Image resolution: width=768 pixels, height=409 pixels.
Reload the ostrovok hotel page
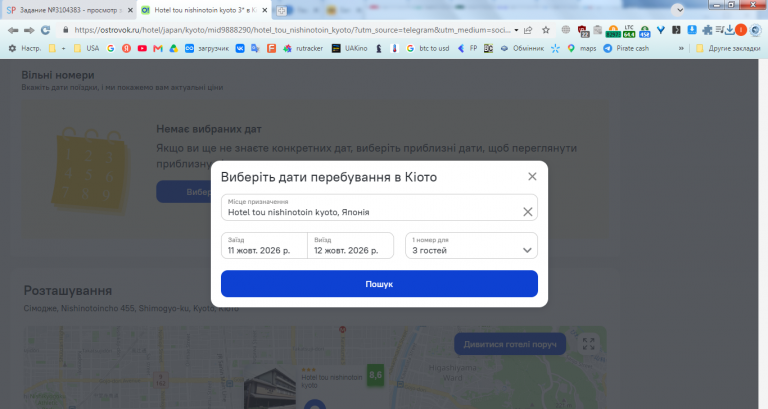(x=46, y=30)
